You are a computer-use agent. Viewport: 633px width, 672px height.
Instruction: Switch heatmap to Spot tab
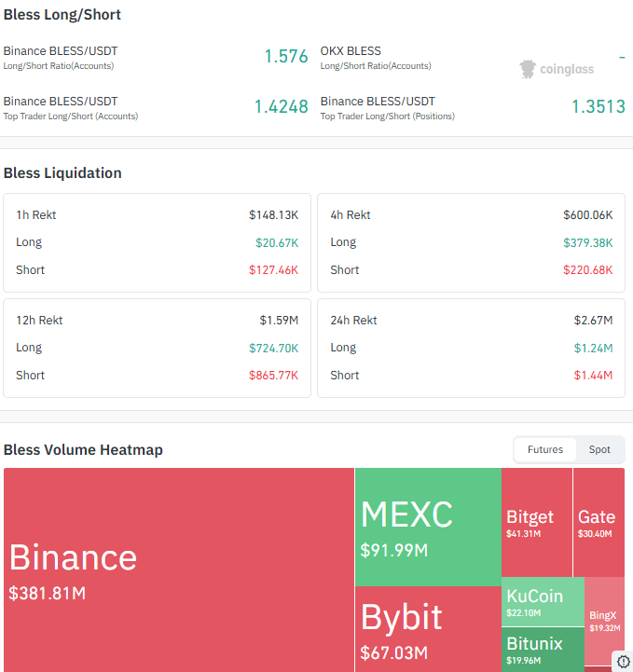(599, 449)
